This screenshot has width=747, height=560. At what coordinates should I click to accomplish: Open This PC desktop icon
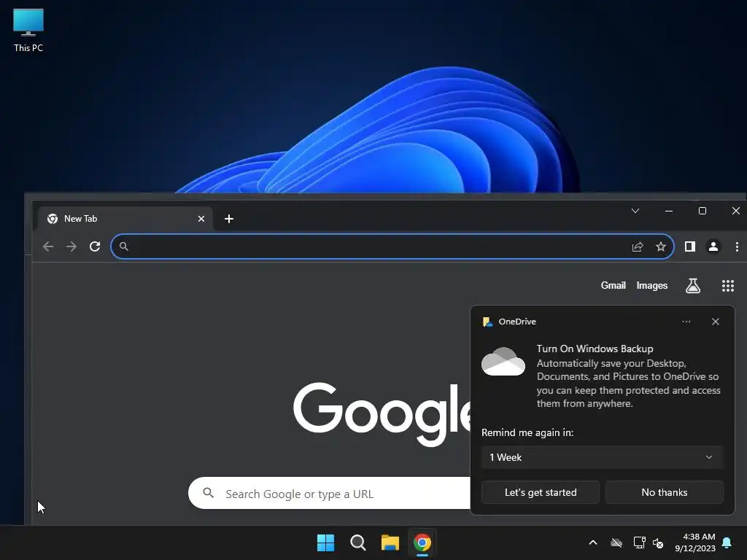(x=28, y=30)
